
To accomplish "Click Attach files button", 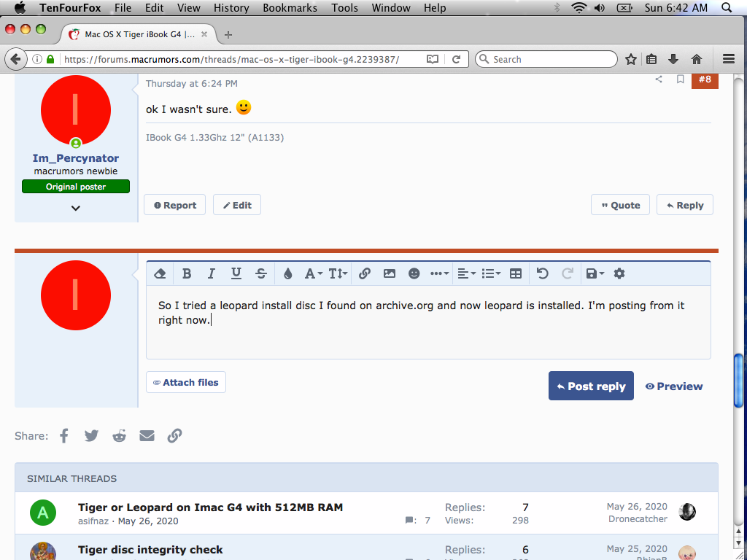I will tap(186, 382).
